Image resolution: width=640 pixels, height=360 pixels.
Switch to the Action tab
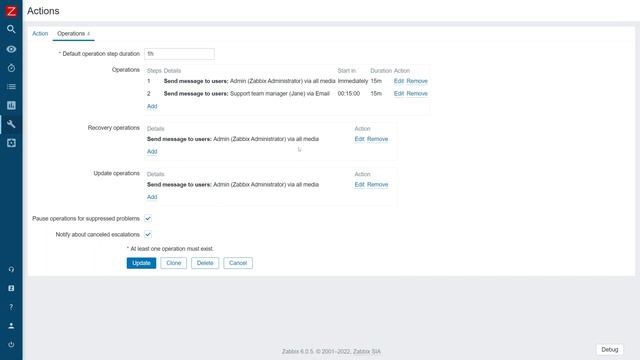pyautogui.click(x=40, y=33)
